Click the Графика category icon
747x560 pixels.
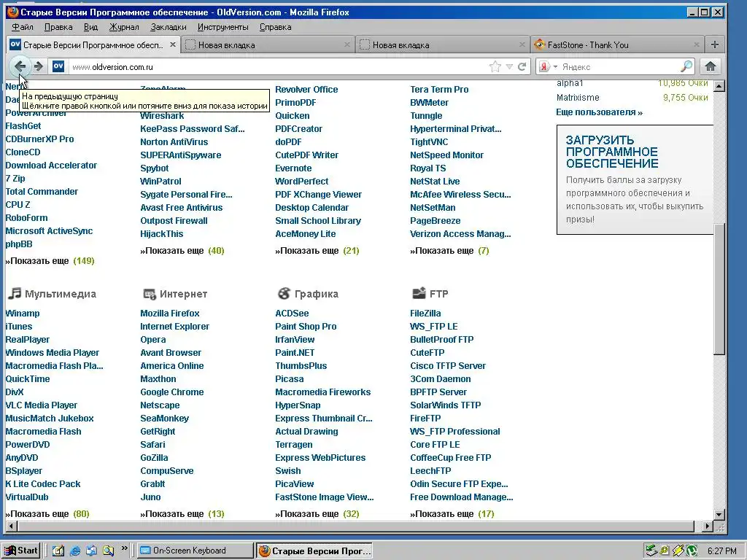(284, 294)
